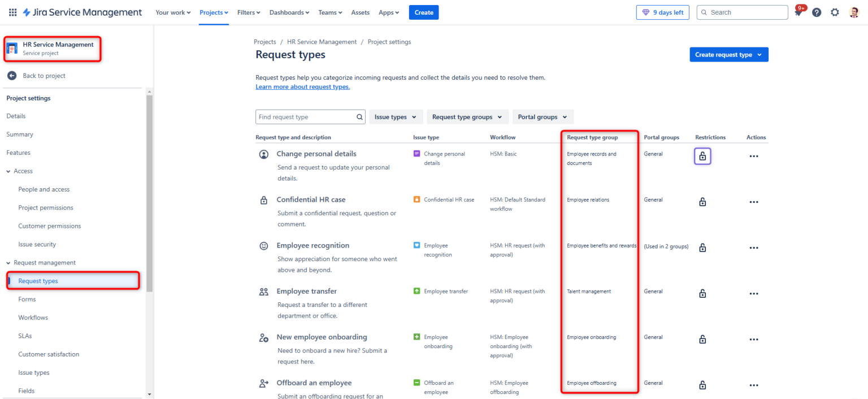The width and height of the screenshot is (868, 399).
Task: Click the Offboard an employee icon
Action: [x=263, y=383]
